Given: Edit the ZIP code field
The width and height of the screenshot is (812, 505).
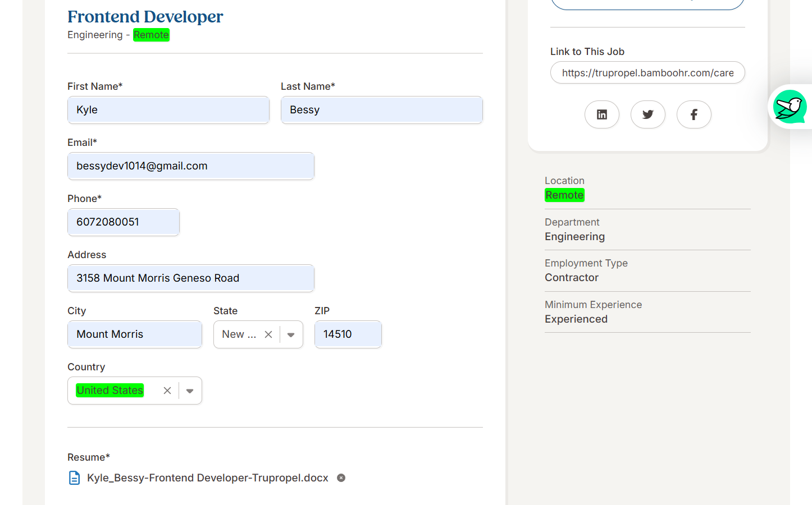Looking at the screenshot, I should point(348,334).
